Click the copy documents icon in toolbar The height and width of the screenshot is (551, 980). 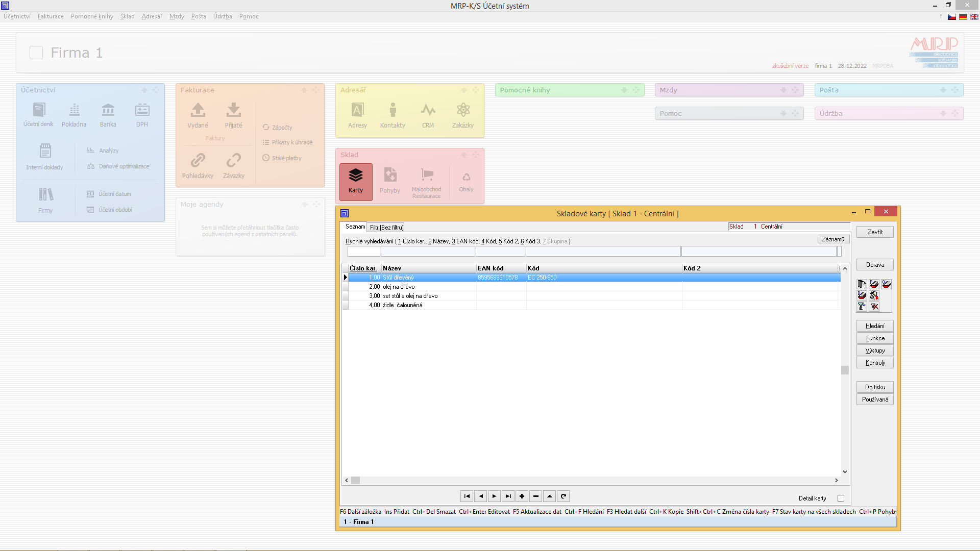click(862, 284)
